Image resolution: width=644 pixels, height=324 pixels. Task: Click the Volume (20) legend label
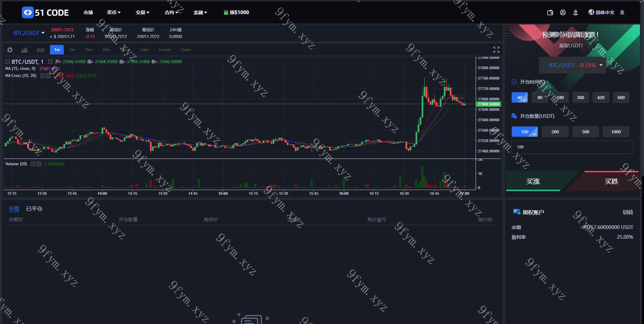(x=16, y=164)
